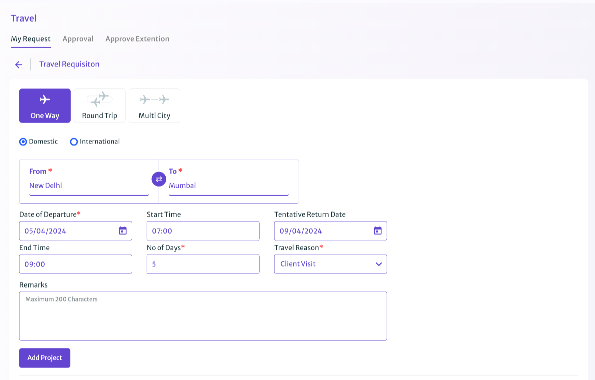Click the No of Days label

(165, 248)
